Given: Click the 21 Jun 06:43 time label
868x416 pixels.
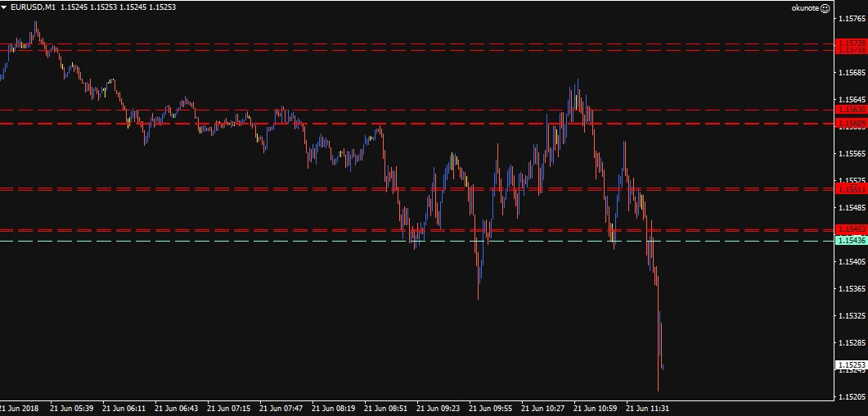Looking at the screenshot, I should 178,409.
